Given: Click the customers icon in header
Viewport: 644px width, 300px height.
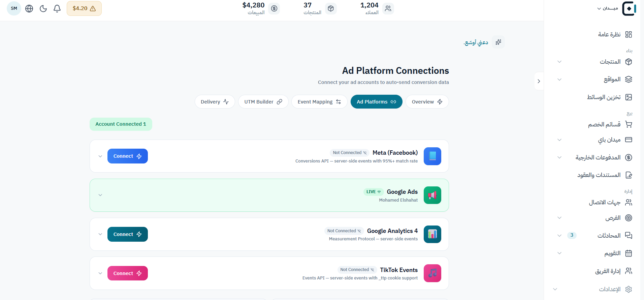Looking at the screenshot, I should [x=388, y=8].
